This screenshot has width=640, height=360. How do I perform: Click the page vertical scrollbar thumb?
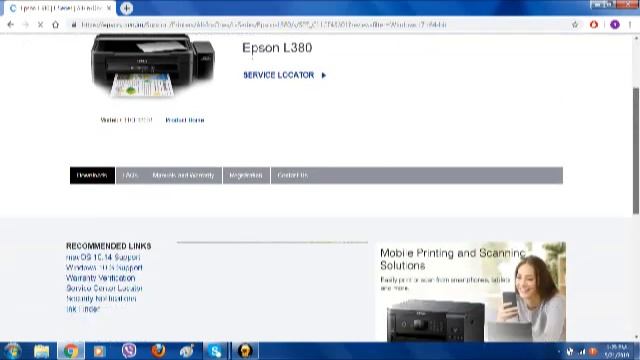[636, 150]
